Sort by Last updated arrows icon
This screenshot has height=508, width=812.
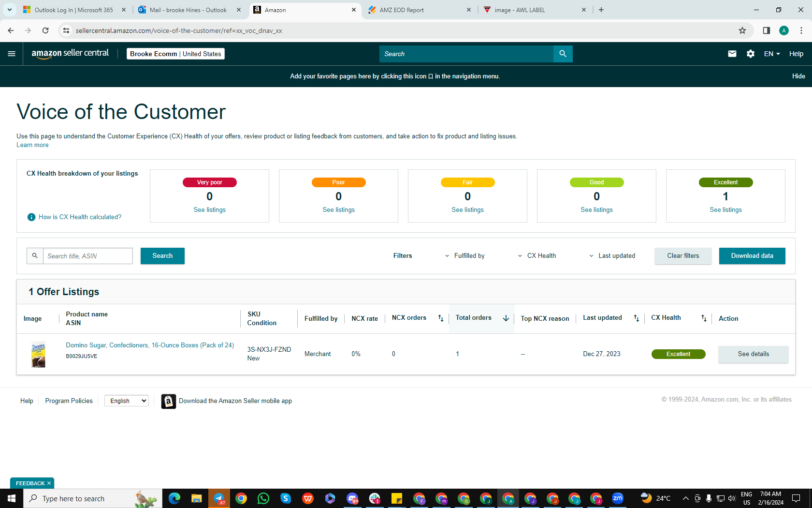coord(637,318)
